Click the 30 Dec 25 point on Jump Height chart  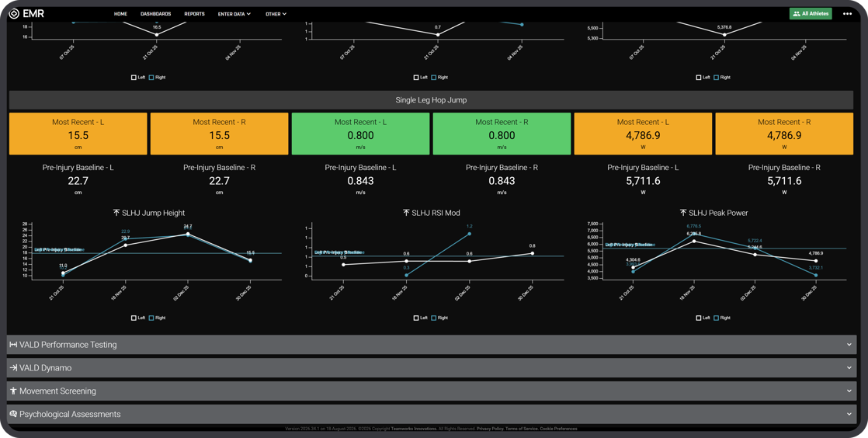pos(250,259)
